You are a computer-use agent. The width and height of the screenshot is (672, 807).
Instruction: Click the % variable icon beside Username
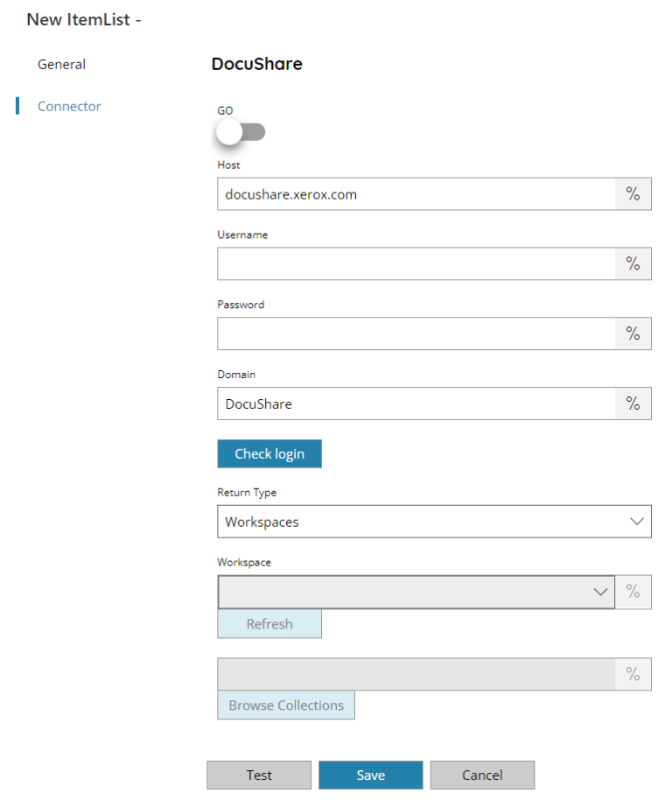point(633,263)
